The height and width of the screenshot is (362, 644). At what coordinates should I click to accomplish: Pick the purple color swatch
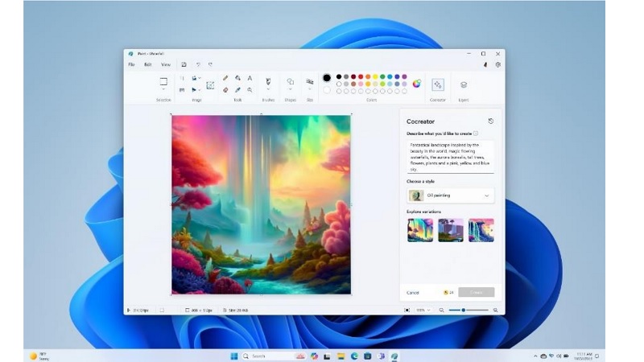404,76
